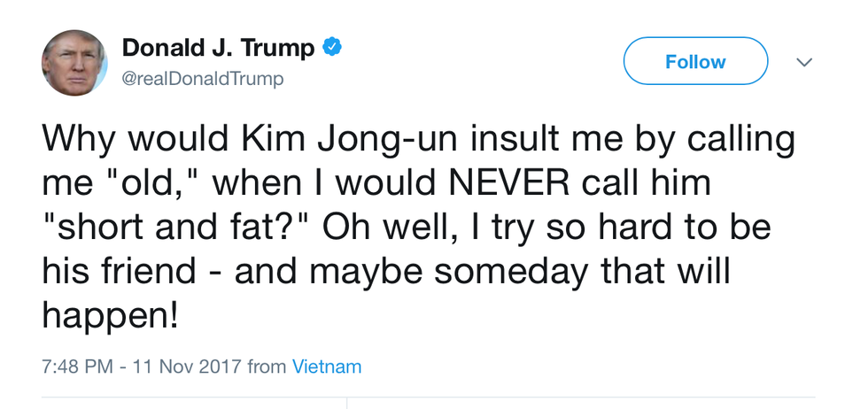The height and width of the screenshot is (409, 868).
Task: Open the 7:48 PM tweet timestamp
Action: click(x=78, y=367)
